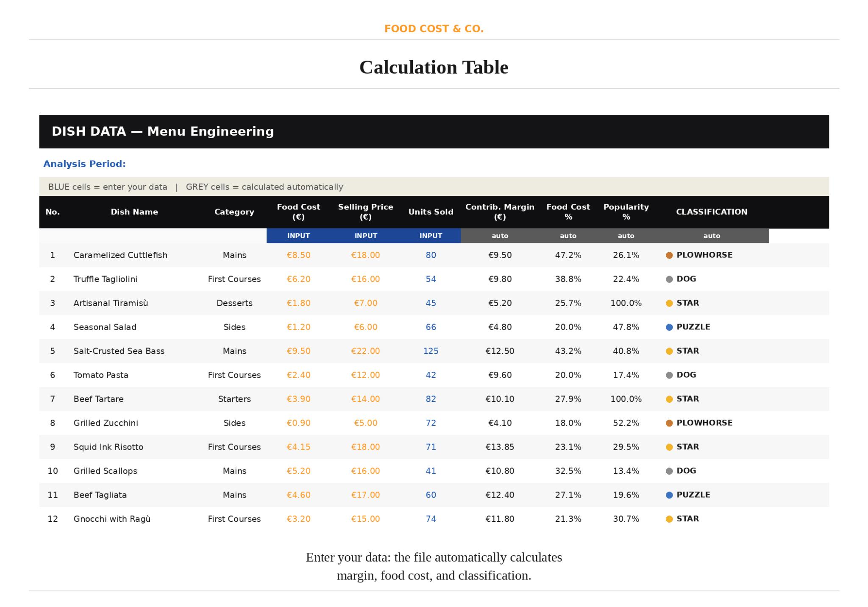Click the €14.00 selling price cell
This screenshot has height=607, width=868.
click(x=365, y=399)
